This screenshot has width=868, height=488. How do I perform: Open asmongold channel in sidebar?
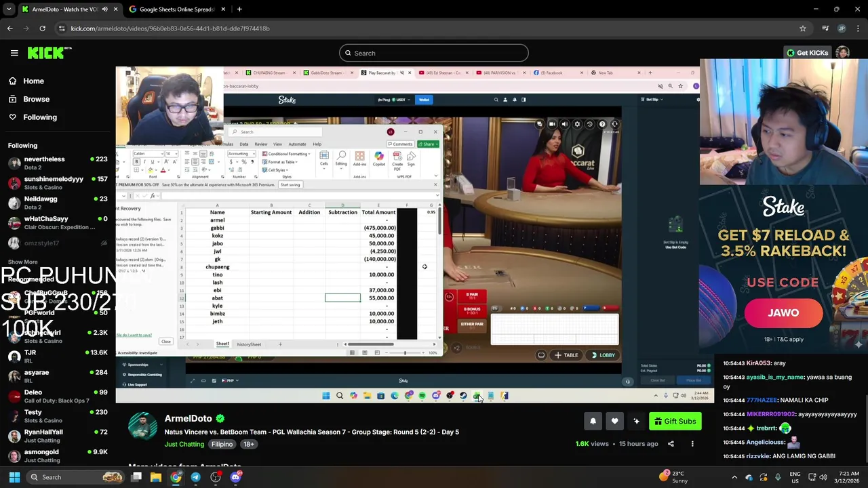58,455
